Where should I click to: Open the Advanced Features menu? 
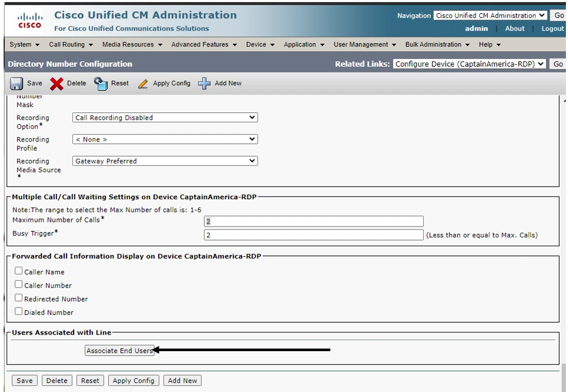coord(204,44)
